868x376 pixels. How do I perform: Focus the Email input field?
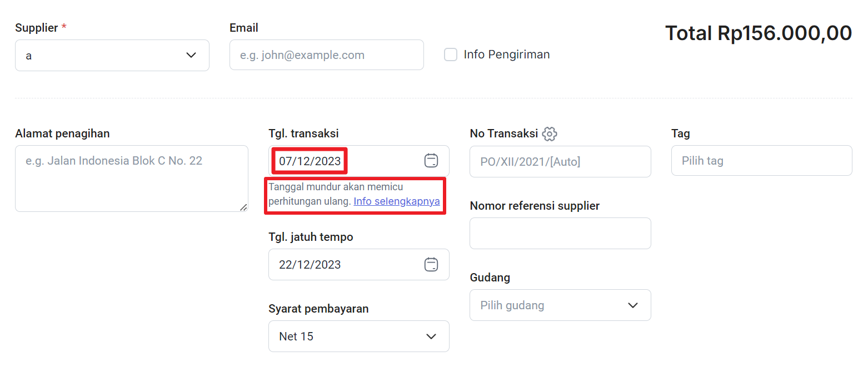(x=327, y=55)
